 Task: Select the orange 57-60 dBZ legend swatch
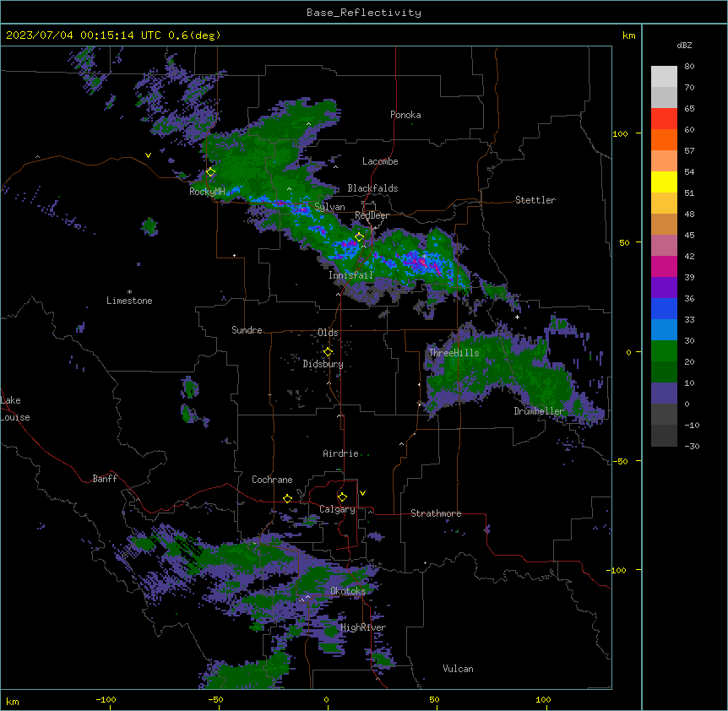coord(664,139)
